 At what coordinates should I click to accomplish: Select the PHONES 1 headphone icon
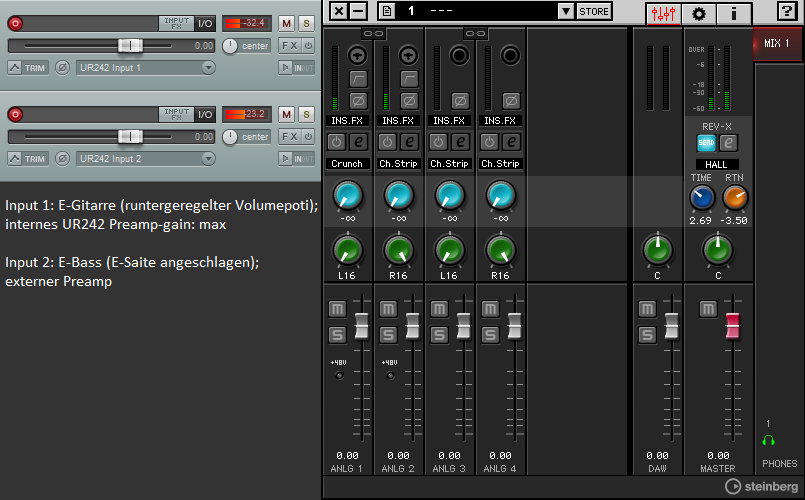[x=769, y=440]
